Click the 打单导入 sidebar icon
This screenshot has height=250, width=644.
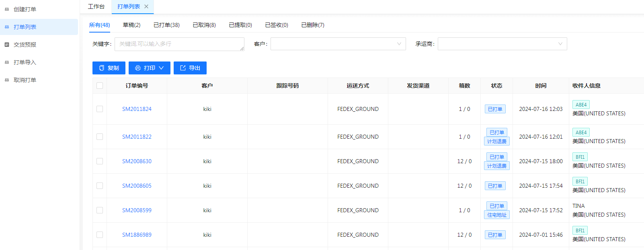tap(7, 62)
